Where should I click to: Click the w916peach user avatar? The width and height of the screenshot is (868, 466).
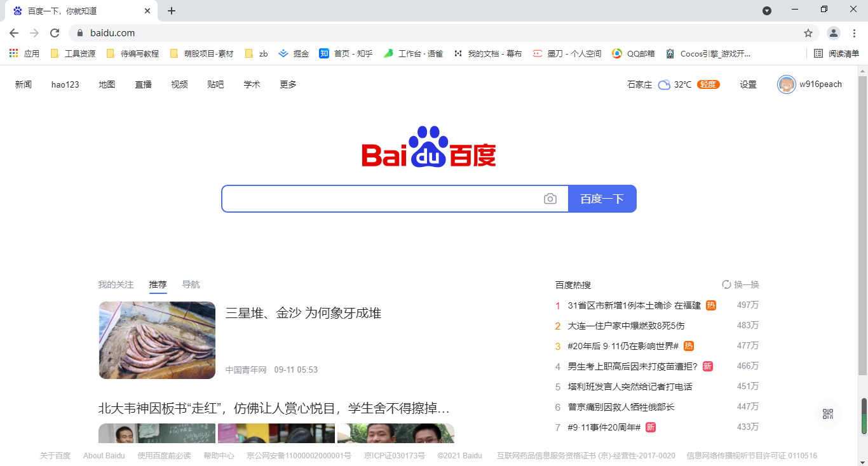coord(786,84)
